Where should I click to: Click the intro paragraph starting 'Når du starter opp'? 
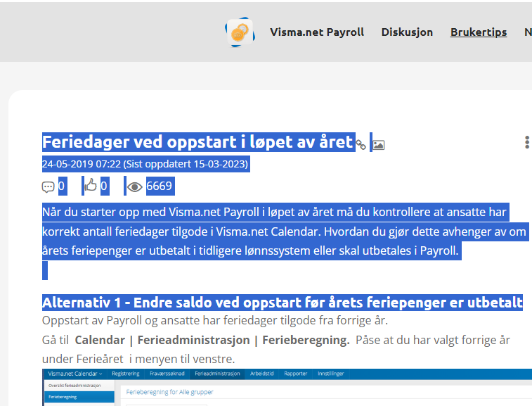tap(285, 231)
